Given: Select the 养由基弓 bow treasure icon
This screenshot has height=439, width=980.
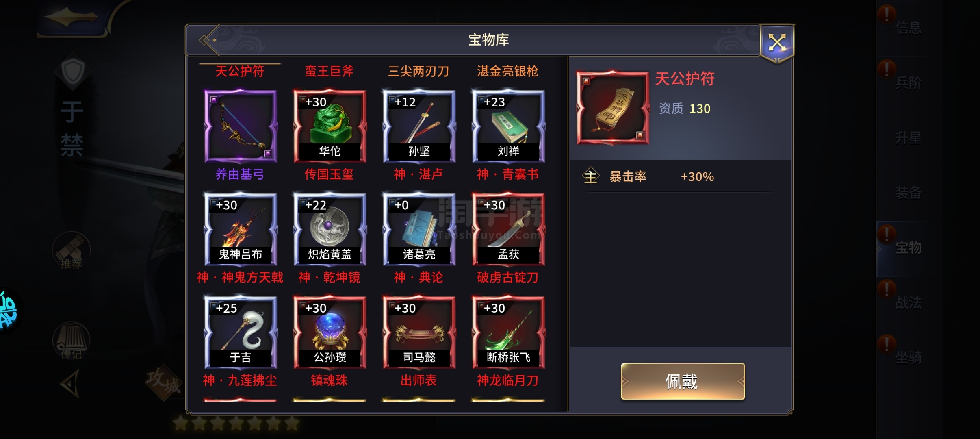Looking at the screenshot, I should [x=241, y=126].
